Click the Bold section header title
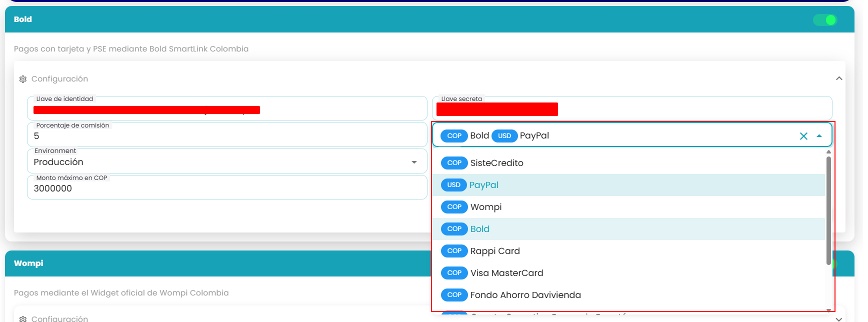The height and width of the screenshot is (322, 868). [x=23, y=19]
